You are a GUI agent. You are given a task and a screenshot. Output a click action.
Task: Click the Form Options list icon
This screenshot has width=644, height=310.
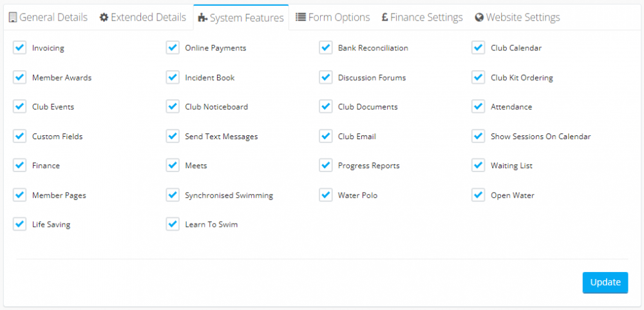tap(301, 17)
